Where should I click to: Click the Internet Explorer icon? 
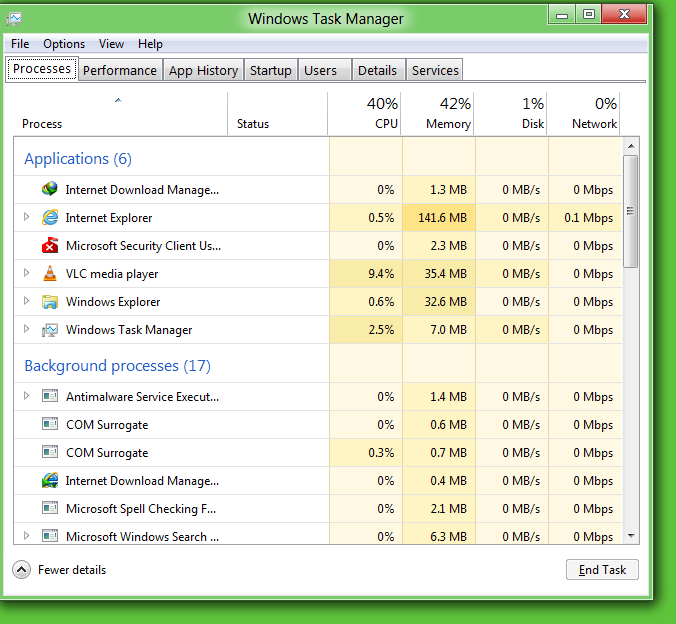tap(50, 217)
